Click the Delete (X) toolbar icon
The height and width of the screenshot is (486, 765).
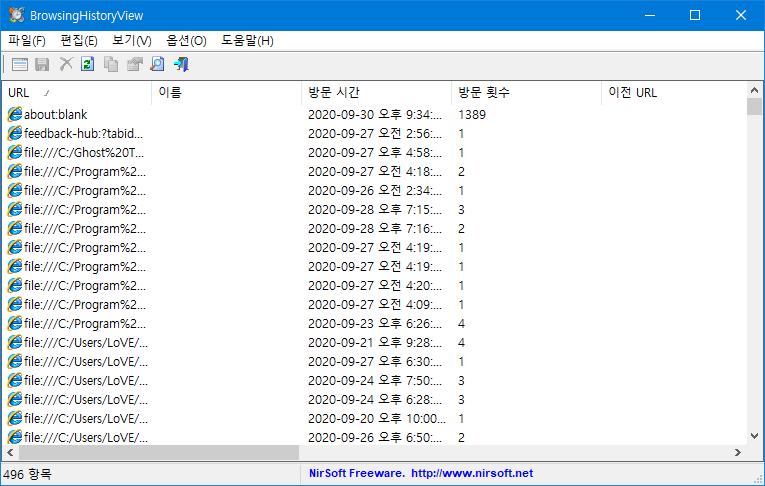(66, 64)
